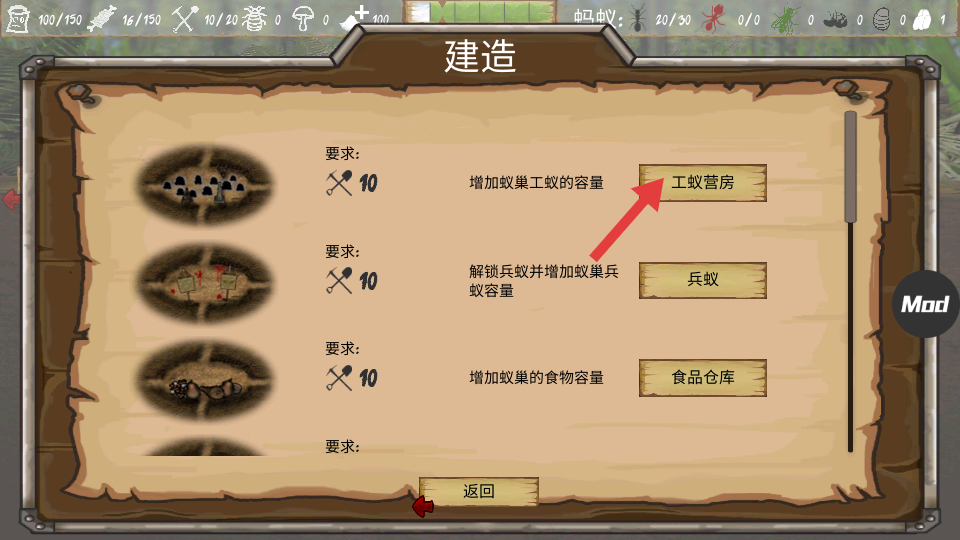
Task: Select the soldier ant chamber thumbnail
Action: [x=204, y=282]
